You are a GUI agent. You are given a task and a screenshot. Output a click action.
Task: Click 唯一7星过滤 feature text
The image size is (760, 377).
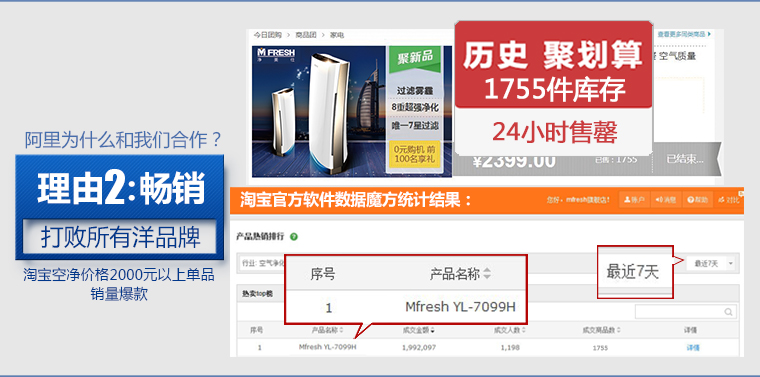click(415, 125)
